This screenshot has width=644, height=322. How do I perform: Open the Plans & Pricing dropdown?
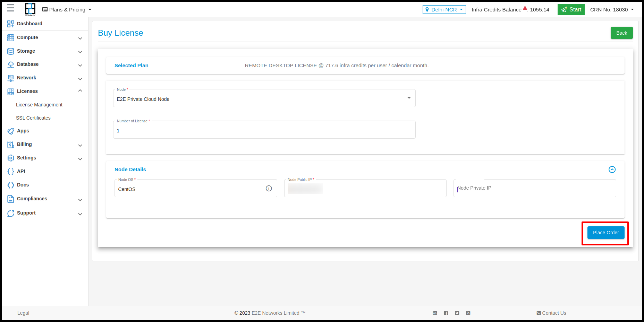[x=67, y=10]
